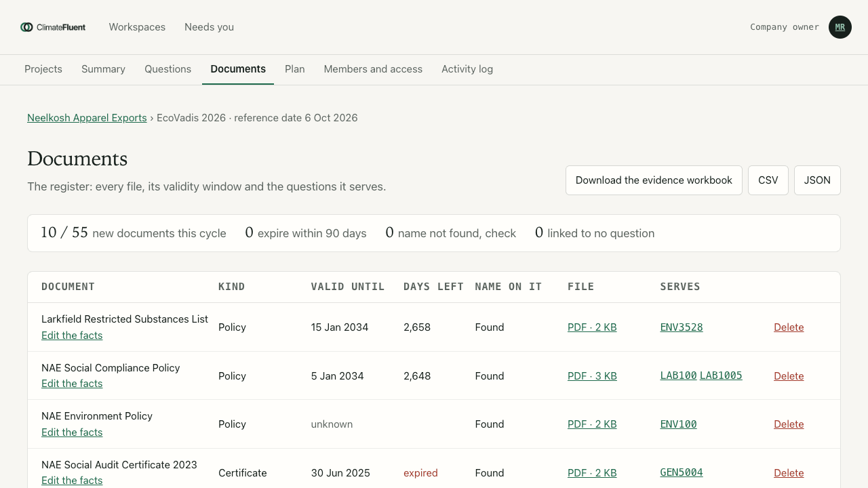Follow the Neelkosh Apparel Exports breadcrumb
Screen dimensions: 868x488
87,118
